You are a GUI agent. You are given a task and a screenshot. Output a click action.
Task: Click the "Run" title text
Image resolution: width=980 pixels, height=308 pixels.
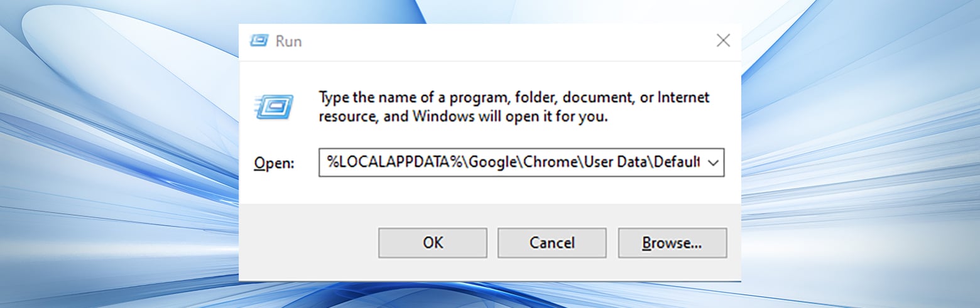289,41
